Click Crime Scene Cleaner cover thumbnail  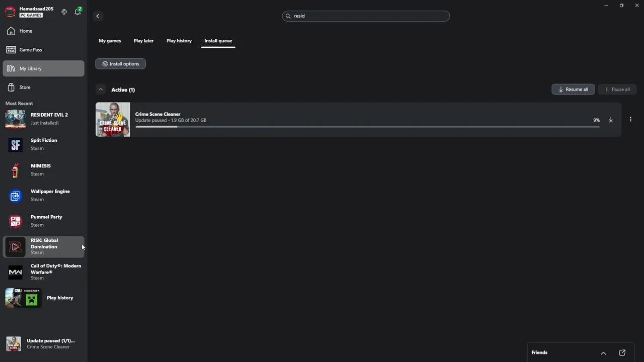click(113, 120)
